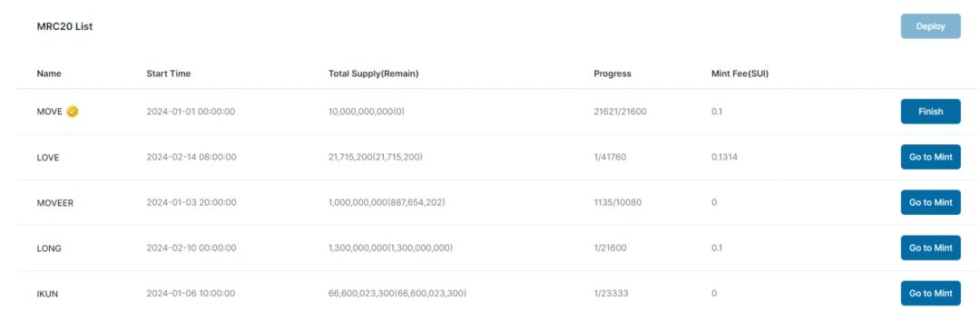The image size is (980, 331).
Task: Click the Name column header
Action: [49, 73]
